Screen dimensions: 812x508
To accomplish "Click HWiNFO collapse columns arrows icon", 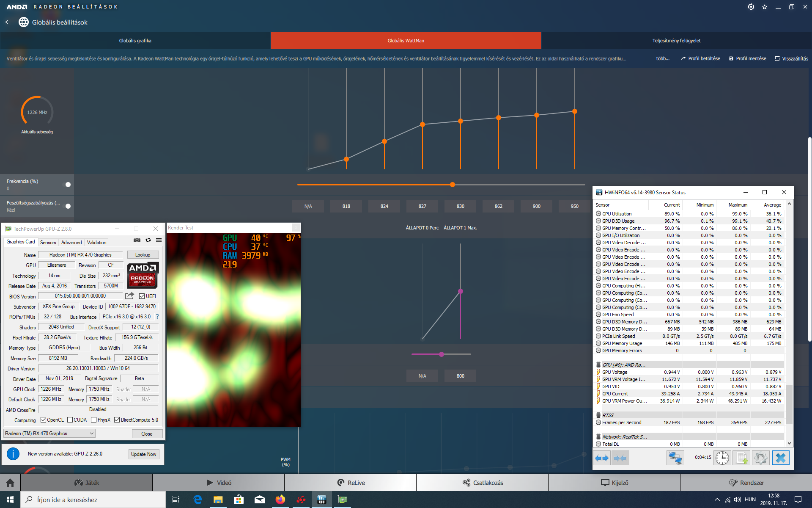I will [x=620, y=458].
